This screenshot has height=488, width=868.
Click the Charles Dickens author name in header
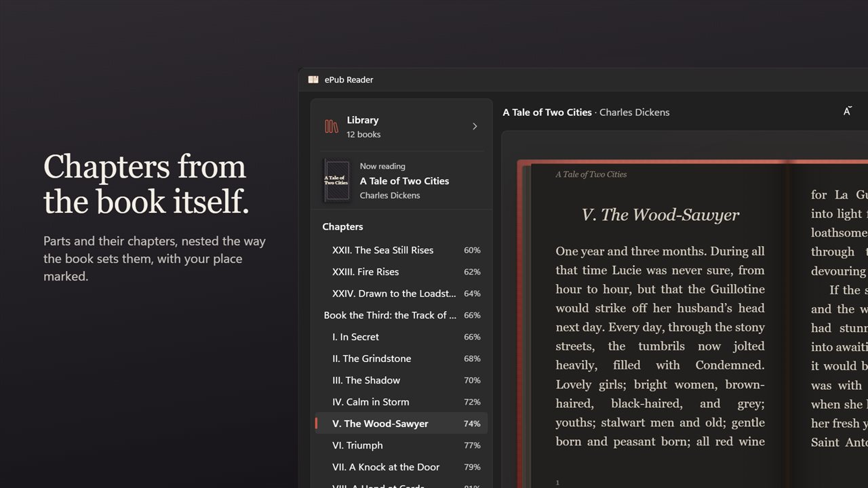pyautogui.click(x=635, y=113)
